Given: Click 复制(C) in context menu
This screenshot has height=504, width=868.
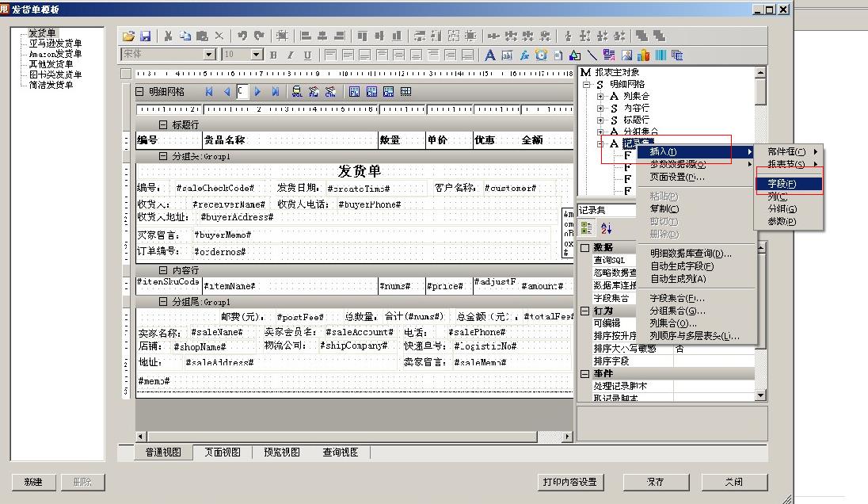Looking at the screenshot, I should point(696,208).
